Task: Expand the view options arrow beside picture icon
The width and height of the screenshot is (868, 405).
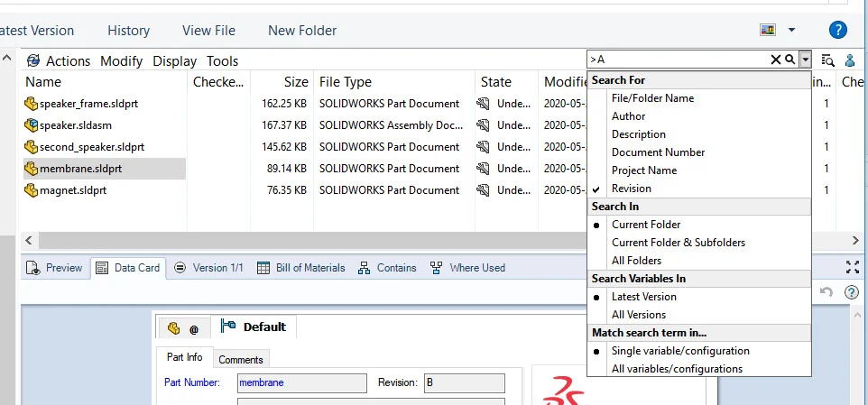Action: 791,30
